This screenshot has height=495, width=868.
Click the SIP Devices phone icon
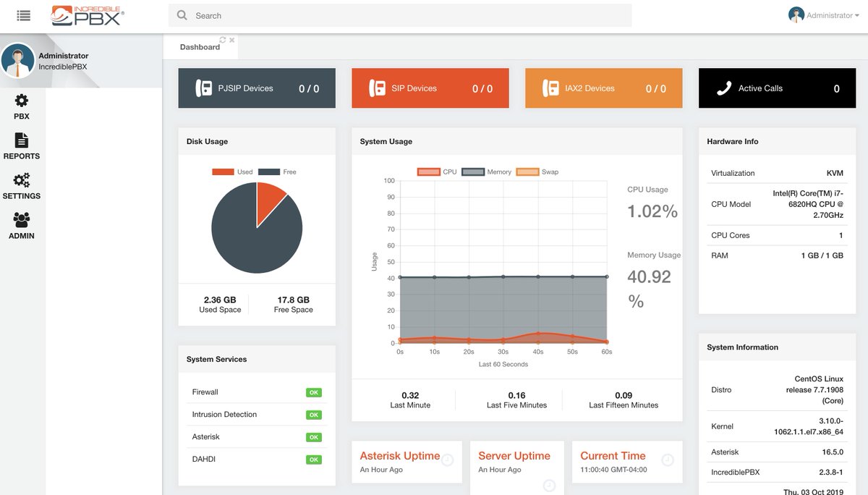377,88
